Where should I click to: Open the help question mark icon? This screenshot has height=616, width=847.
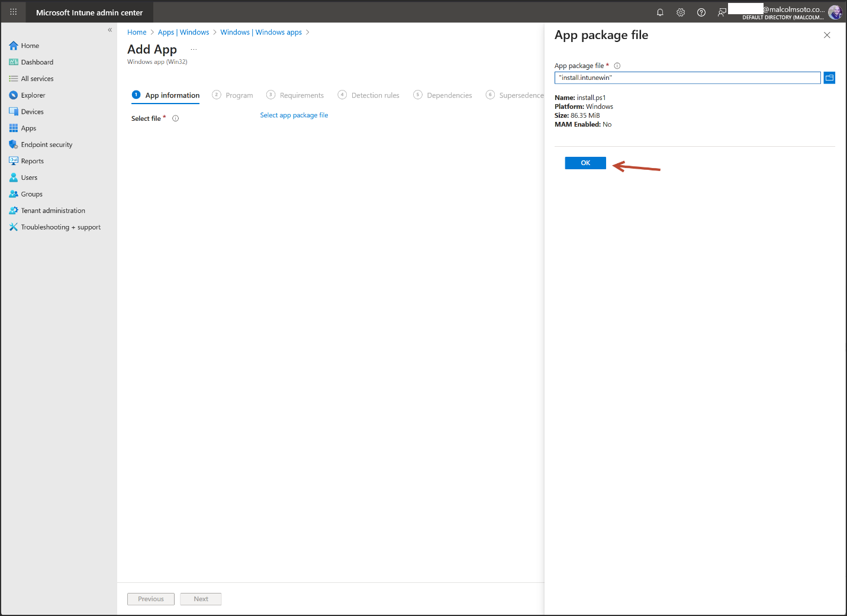pos(701,12)
